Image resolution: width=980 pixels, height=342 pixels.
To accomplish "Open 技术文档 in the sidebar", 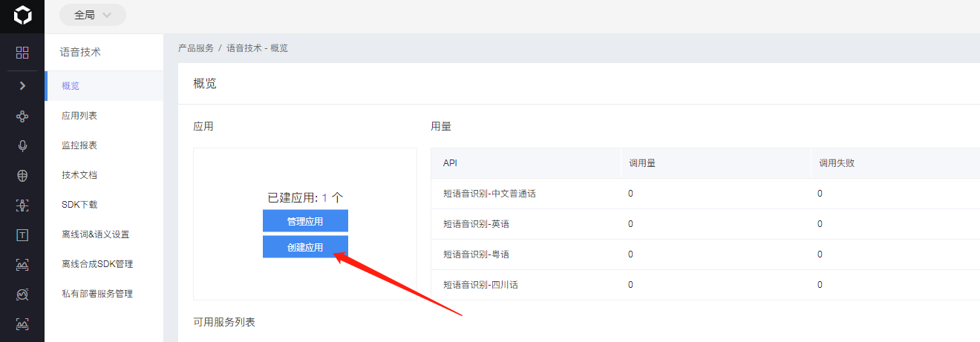I will tap(79, 175).
